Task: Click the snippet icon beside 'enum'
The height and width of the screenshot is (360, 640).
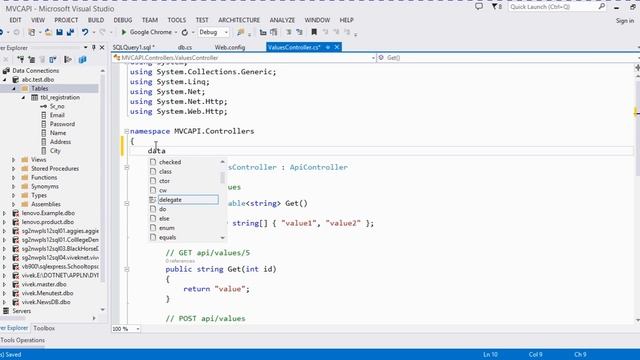Action: point(153,227)
